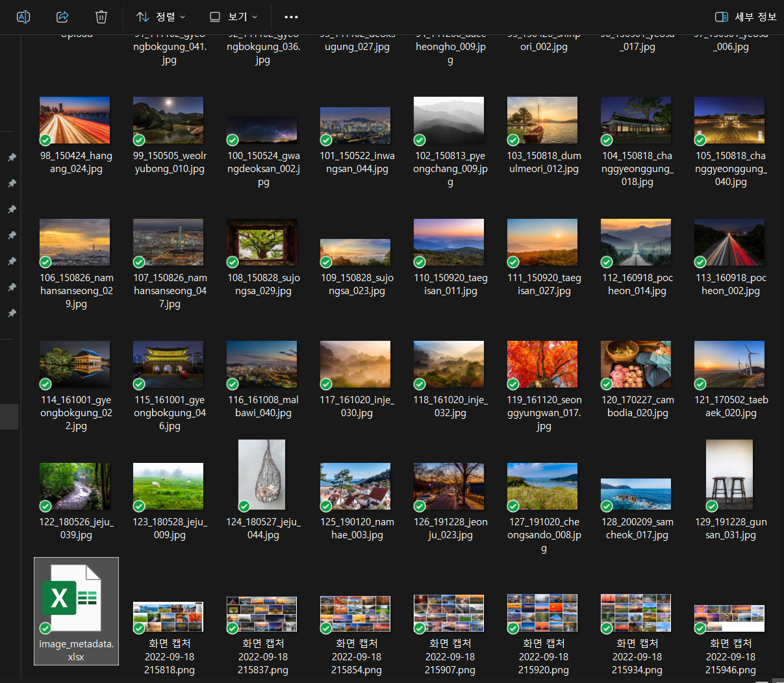Select the 103_150818_dumulmeori_012.jpg sunset boat thumbnail

(x=542, y=120)
